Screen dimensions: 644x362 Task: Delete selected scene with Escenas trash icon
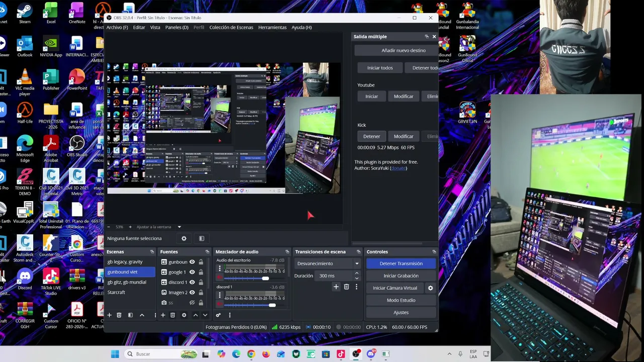pyautogui.click(x=119, y=315)
